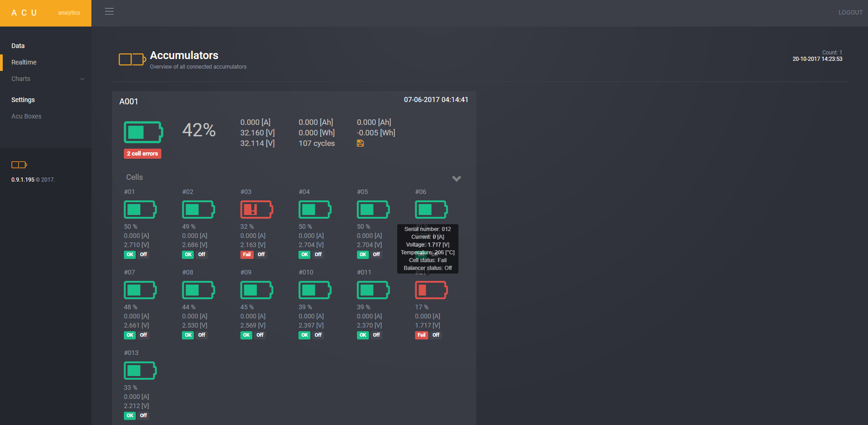Select cell #010 battery icon
Image resolution: width=868 pixels, height=425 pixels.
click(x=315, y=290)
